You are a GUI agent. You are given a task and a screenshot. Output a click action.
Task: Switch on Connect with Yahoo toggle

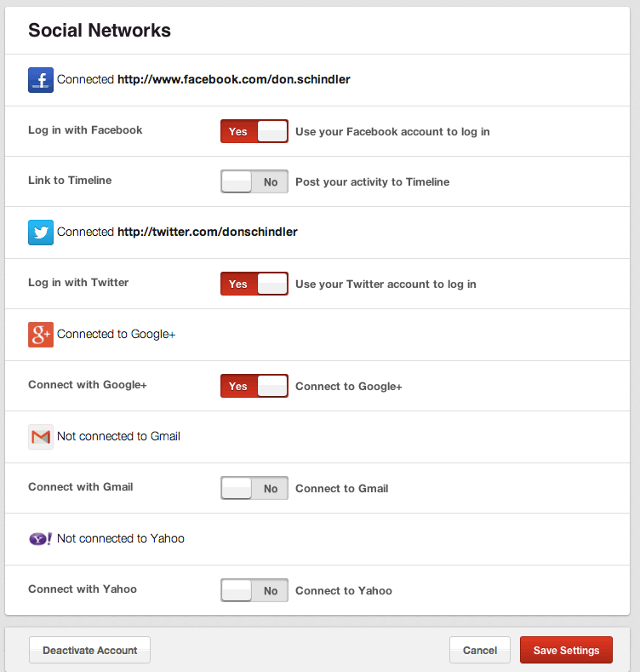254,590
